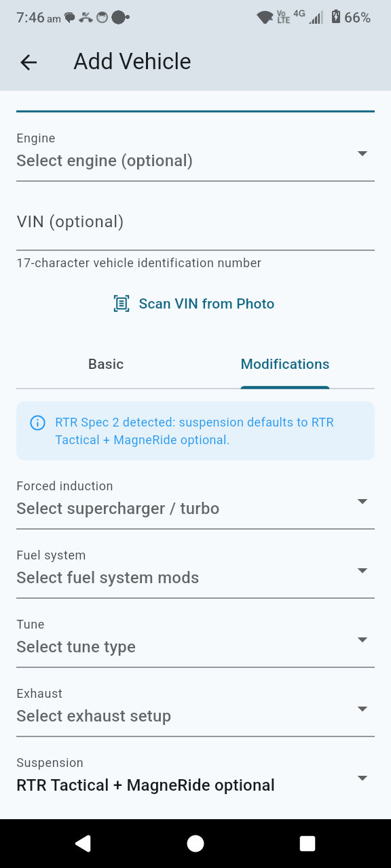Tap the Android home navigation icon
Viewport: 391px width, 868px height.
[x=195, y=843]
